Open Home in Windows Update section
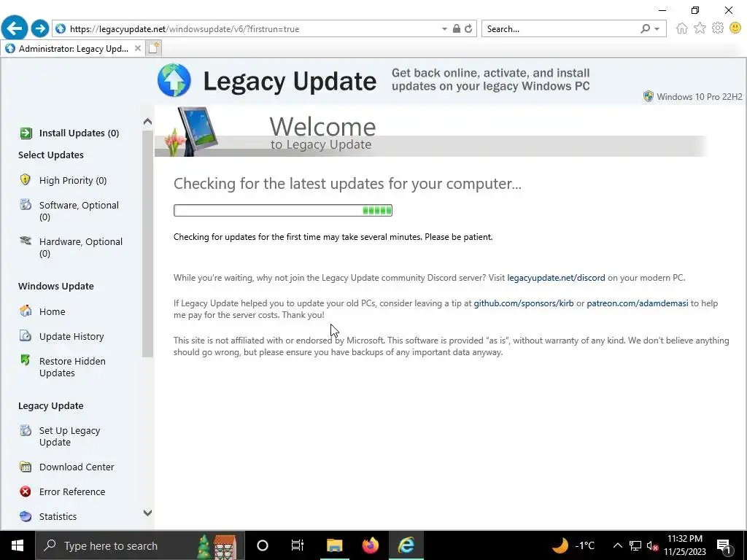Viewport: 747px width, 560px height. 53,311
